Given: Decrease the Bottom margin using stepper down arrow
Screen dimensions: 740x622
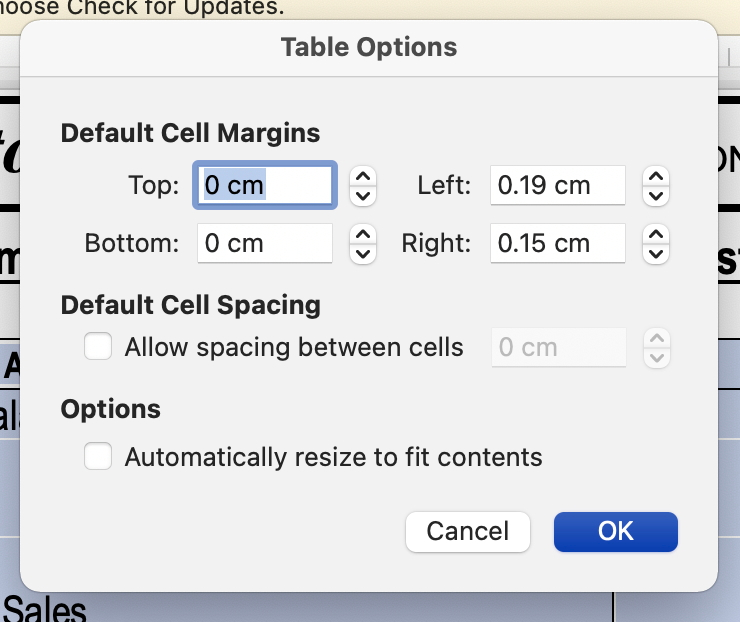Looking at the screenshot, I should (x=363, y=253).
